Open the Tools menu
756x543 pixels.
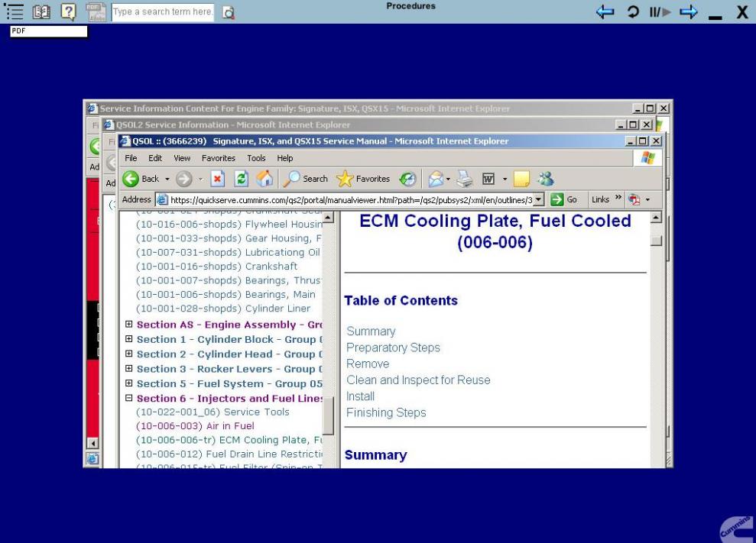pos(256,158)
